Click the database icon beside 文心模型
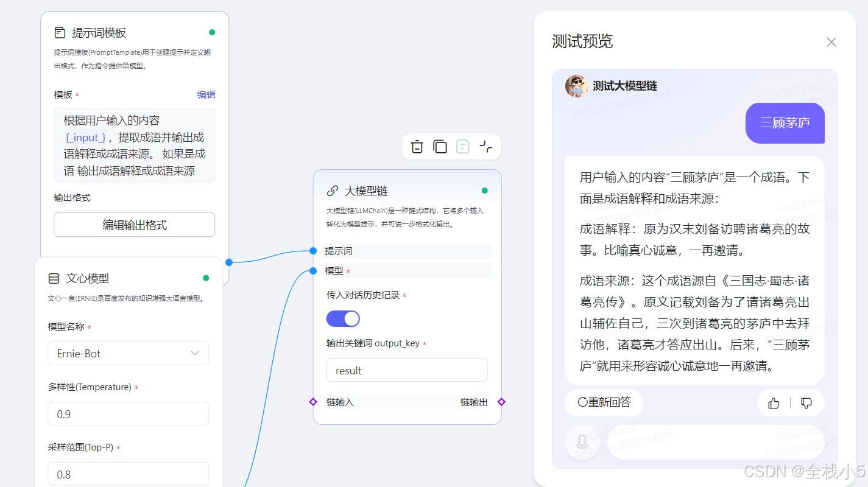The height and width of the screenshot is (487, 868). [x=54, y=278]
